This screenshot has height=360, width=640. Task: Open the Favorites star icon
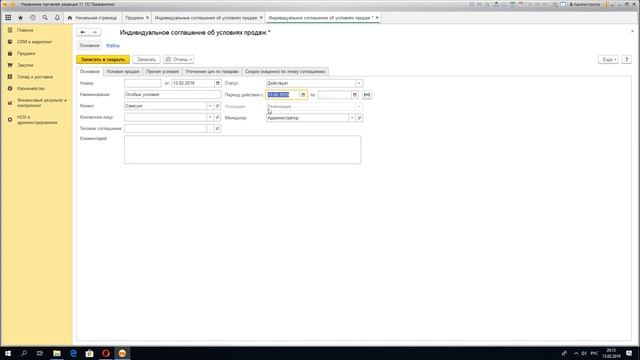pyautogui.click(x=20, y=18)
